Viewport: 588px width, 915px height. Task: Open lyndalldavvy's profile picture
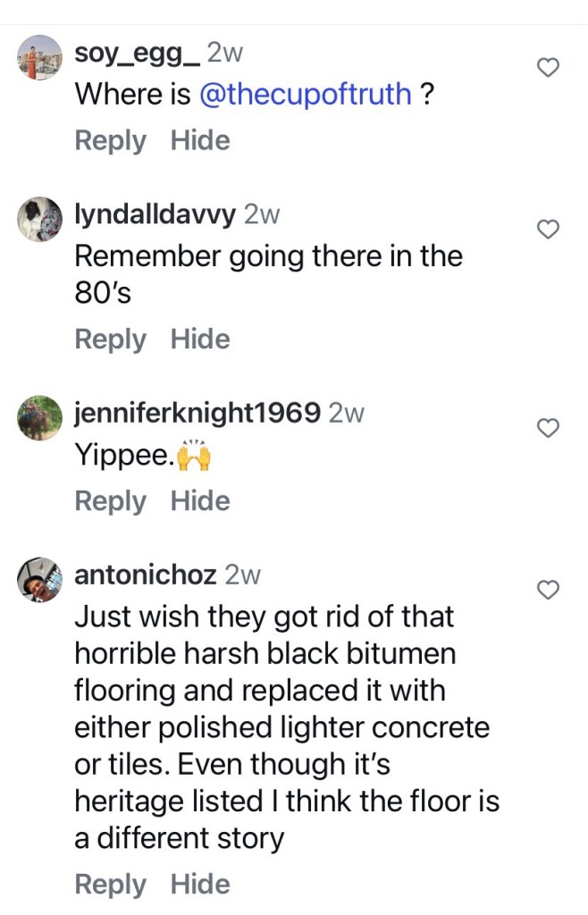[40, 220]
